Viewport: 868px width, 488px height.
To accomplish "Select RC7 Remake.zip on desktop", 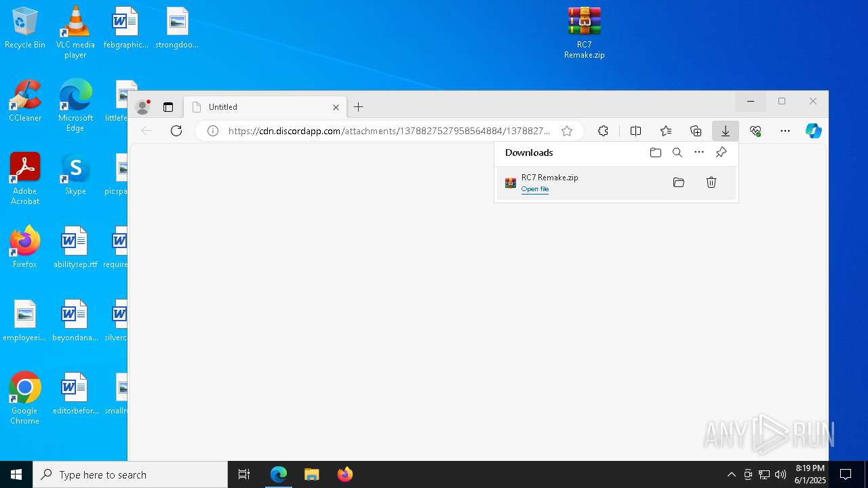I will [x=584, y=33].
